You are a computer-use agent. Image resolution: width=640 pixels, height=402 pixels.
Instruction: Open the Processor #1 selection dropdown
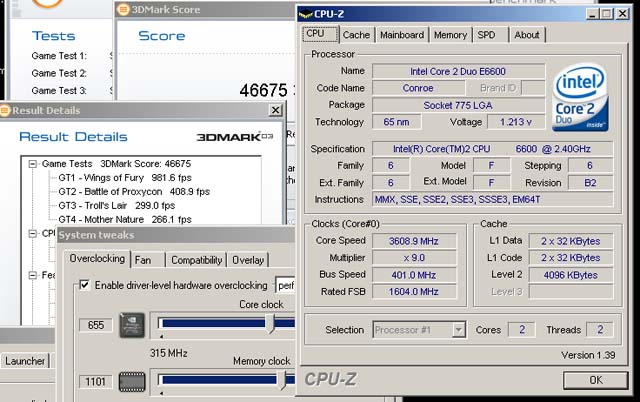coord(459,330)
